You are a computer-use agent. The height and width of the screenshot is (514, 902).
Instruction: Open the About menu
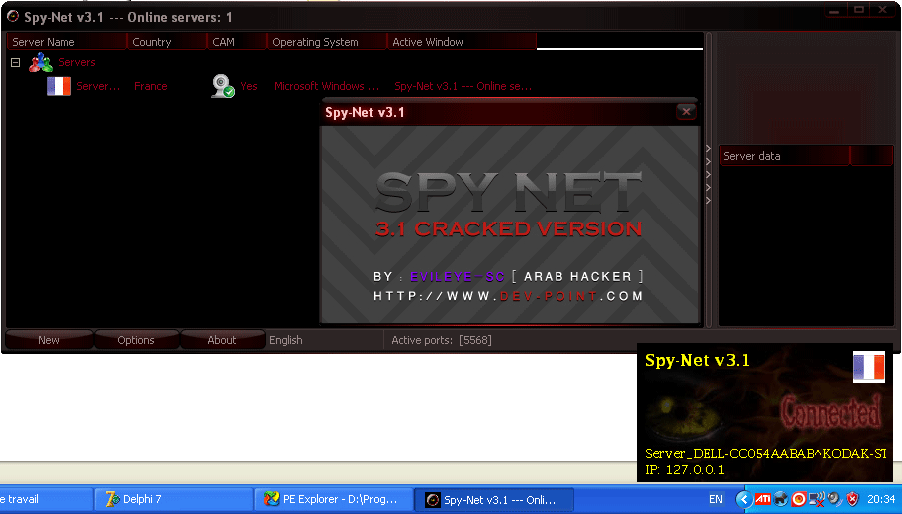[x=222, y=340]
